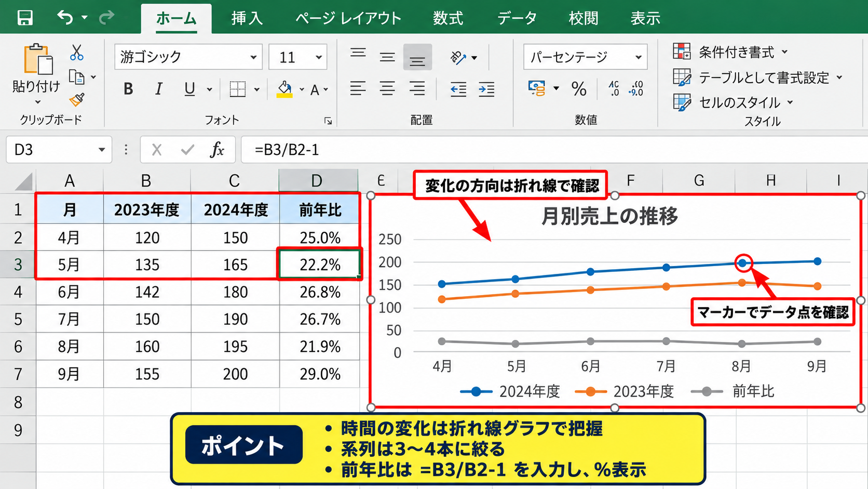Screen dimensions: 868x489
Task: Click the Undo arrow icon
Action: (65, 18)
